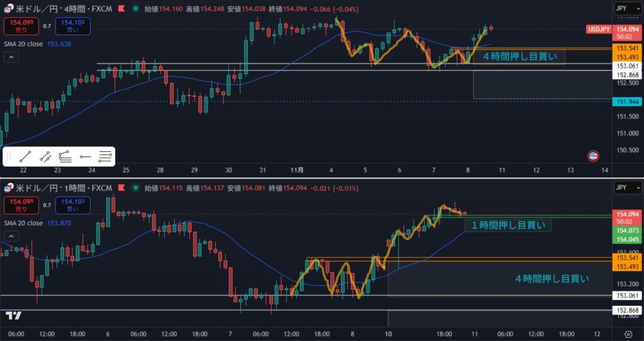Grab the favorites toolbar drag handle
Image resolution: width=644 pixels, height=341 pixels.
click(9, 157)
